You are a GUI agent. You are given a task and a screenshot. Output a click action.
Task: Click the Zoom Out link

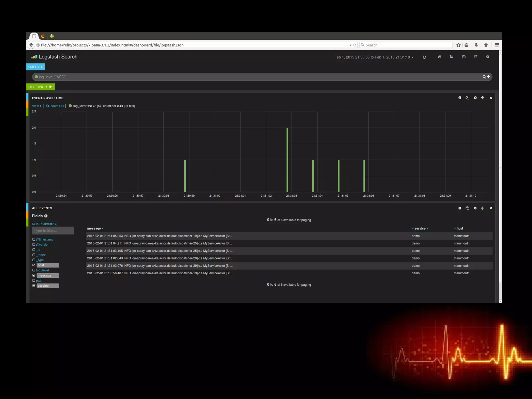[55, 106]
